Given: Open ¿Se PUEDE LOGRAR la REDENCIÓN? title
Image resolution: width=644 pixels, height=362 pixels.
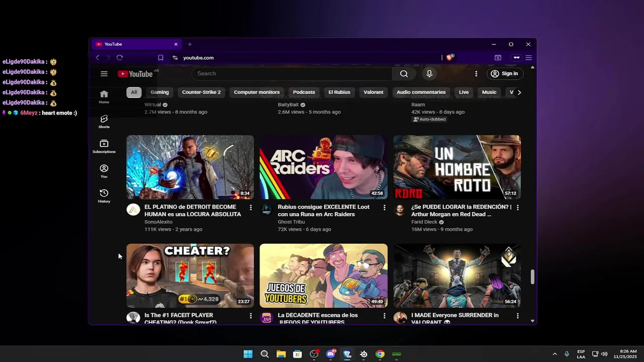Looking at the screenshot, I should [461, 211].
